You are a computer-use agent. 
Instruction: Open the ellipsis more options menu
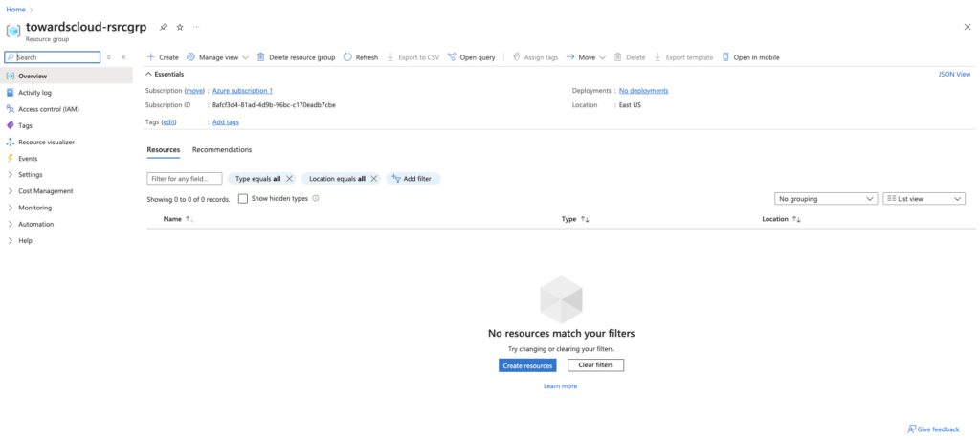click(x=196, y=28)
